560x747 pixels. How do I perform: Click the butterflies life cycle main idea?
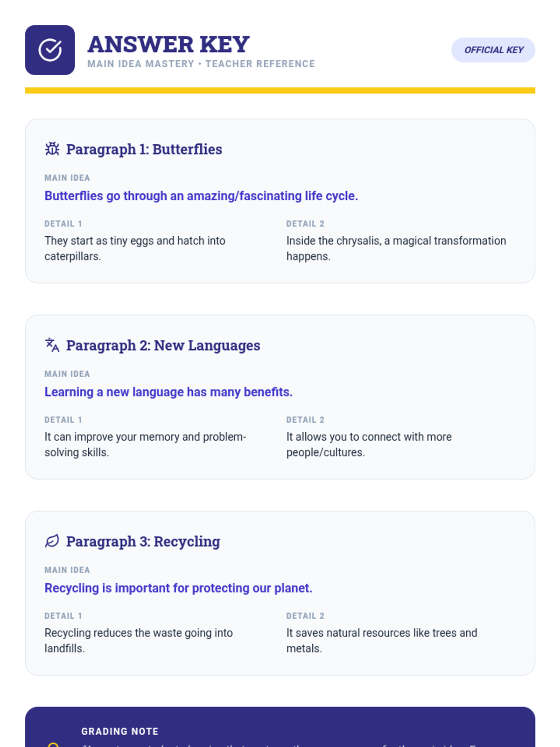201,196
